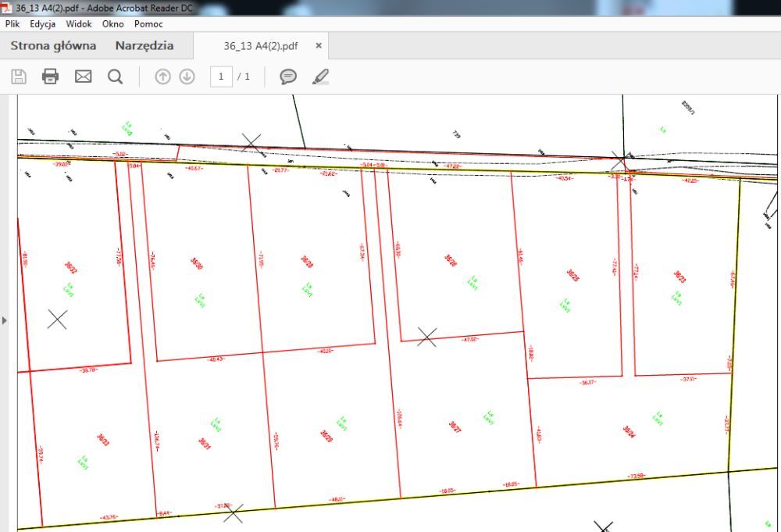This screenshot has width=781, height=532.
Task: Switch to Strona główna tab
Action: click(x=53, y=46)
